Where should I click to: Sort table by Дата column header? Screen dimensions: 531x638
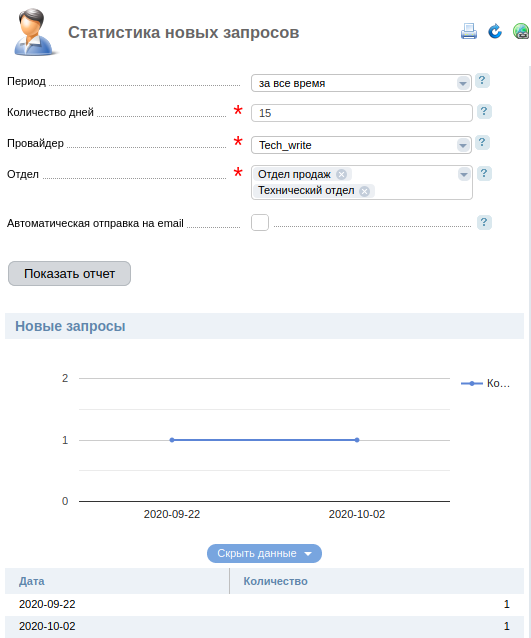[x=32, y=581]
